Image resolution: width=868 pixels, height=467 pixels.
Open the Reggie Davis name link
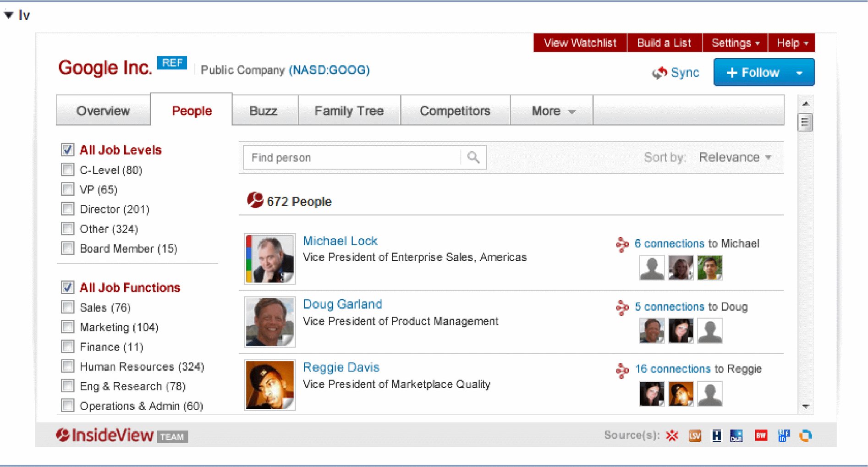(x=341, y=368)
